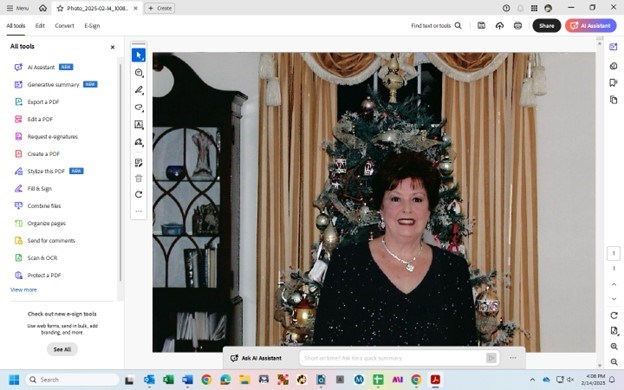Click the search magnifier icon
The height and width of the screenshot is (390, 624).
coord(458,25)
